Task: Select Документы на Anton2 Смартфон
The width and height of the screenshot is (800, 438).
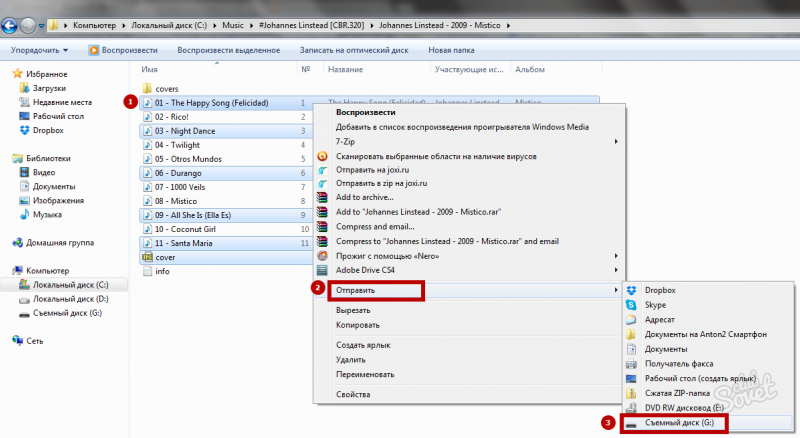Action: 708,334
